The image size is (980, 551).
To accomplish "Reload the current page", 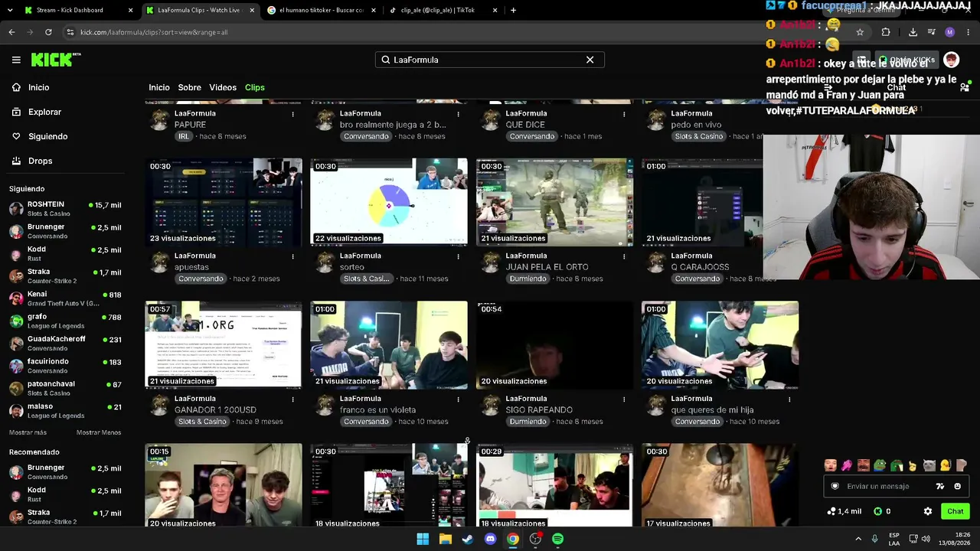I will pyautogui.click(x=48, y=32).
